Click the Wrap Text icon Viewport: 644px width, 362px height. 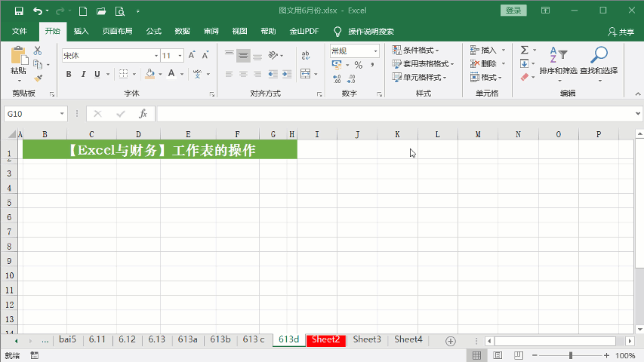click(x=306, y=55)
